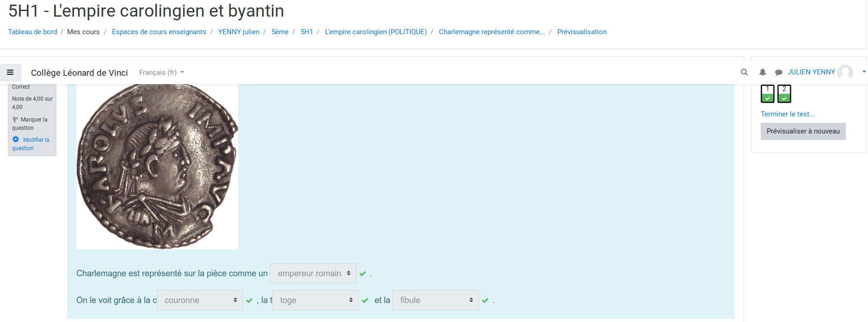Open the 'empereur romain' dropdown
868x322 pixels.
pyautogui.click(x=313, y=273)
